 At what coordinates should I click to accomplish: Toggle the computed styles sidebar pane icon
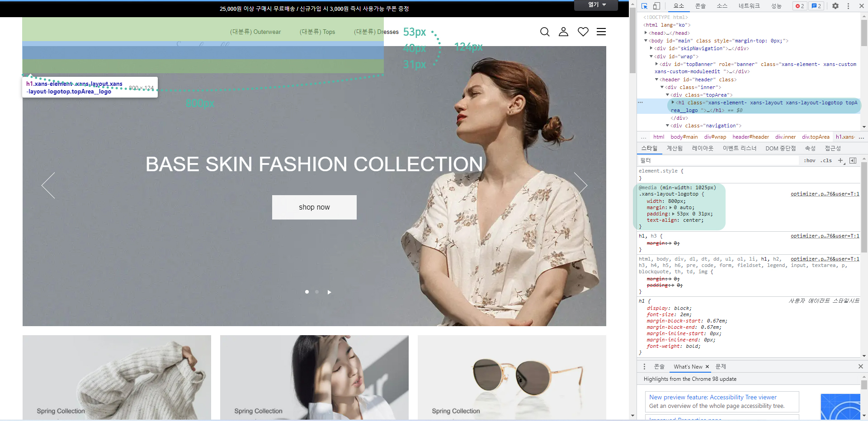[x=853, y=160]
